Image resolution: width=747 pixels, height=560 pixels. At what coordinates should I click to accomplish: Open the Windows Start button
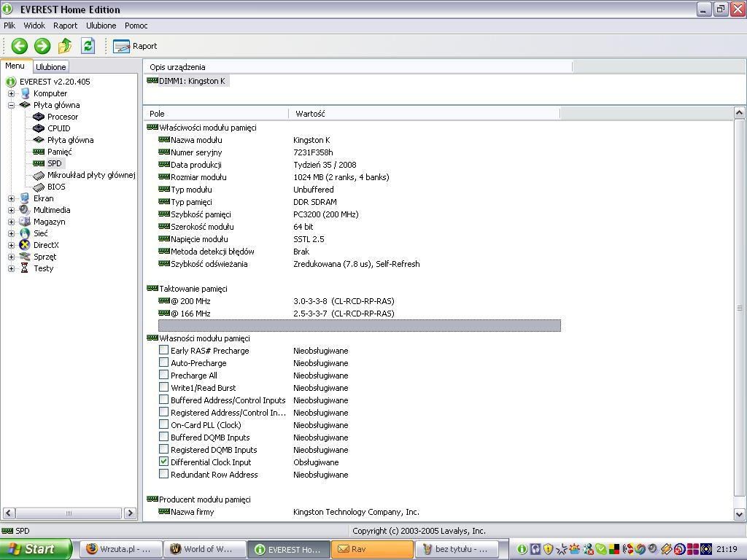click(x=35, y=549)
